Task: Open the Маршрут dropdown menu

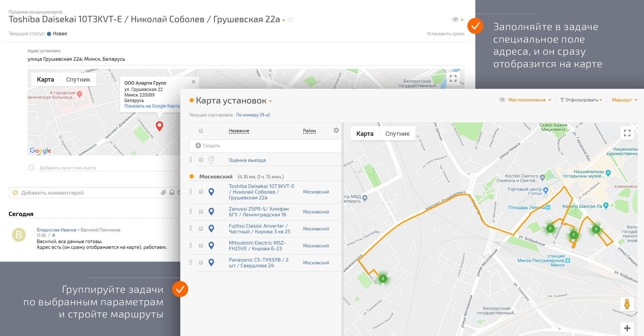Action: [624, 100]
